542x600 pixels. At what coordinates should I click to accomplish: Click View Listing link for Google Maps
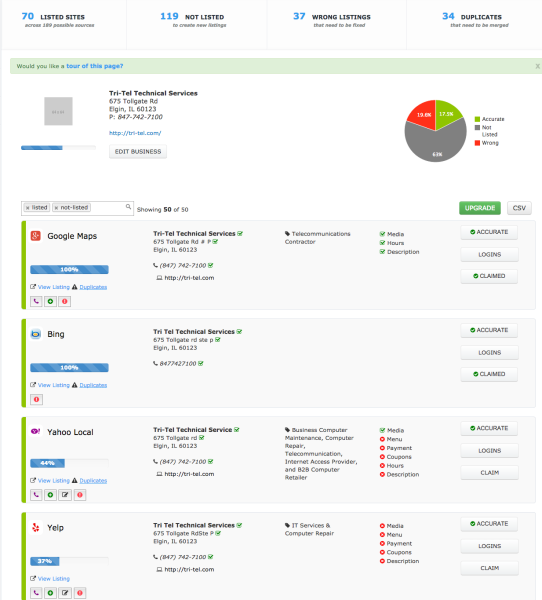tap(54, 287)
